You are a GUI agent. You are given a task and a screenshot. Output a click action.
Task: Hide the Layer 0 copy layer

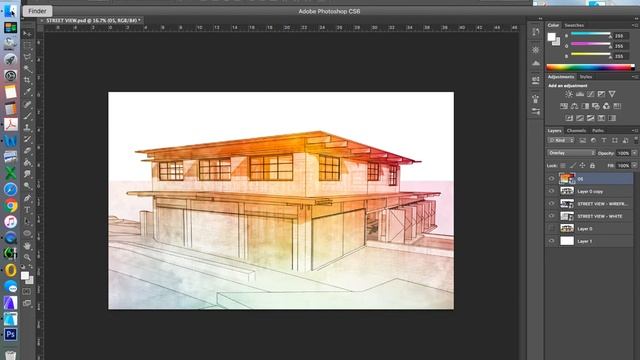[x=551, y=191]
